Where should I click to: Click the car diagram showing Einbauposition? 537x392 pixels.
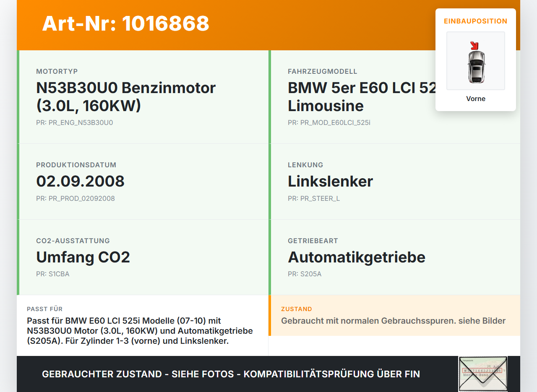pos(475,61)
